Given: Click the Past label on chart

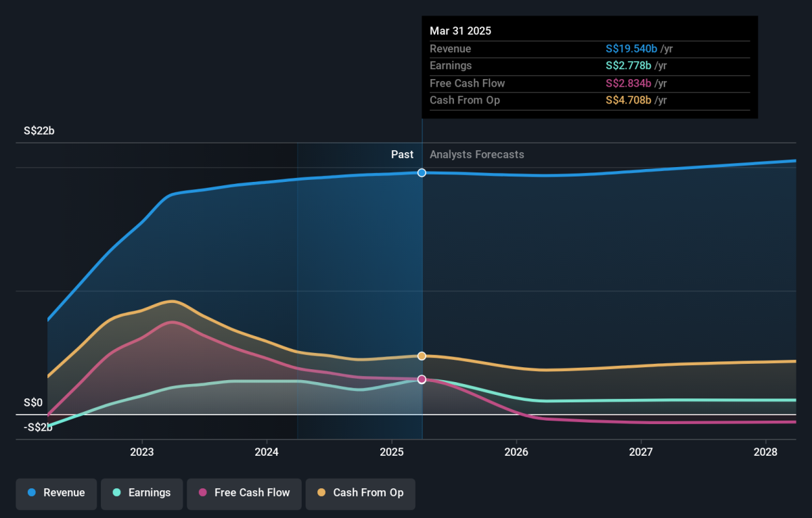Looking at the screenshot, I should click(x=402, y=154).
